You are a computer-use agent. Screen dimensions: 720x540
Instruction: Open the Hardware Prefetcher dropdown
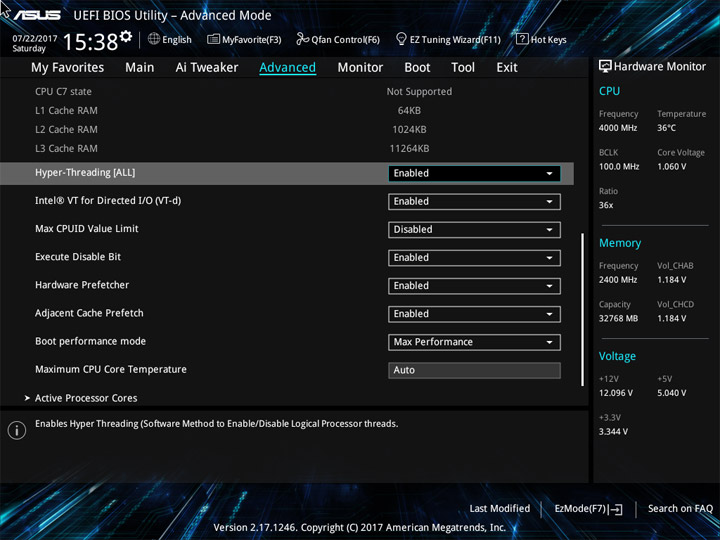(x=474, y=286)
